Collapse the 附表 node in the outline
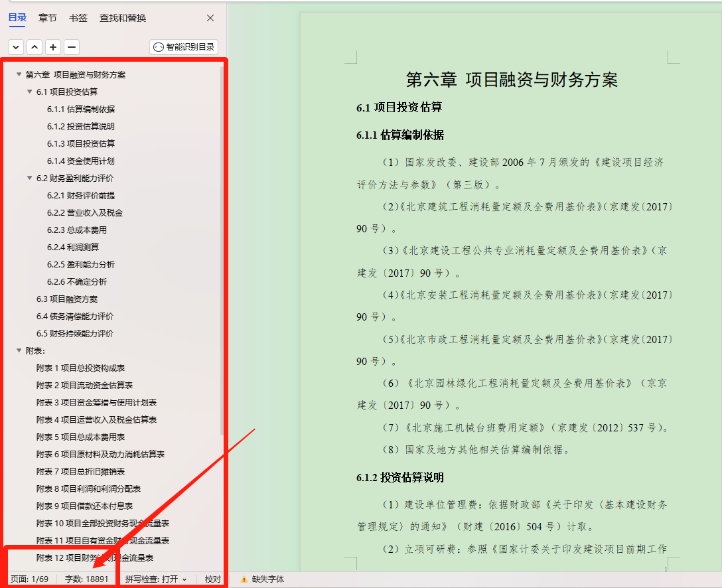722x588 pixels. coord(19,350)
